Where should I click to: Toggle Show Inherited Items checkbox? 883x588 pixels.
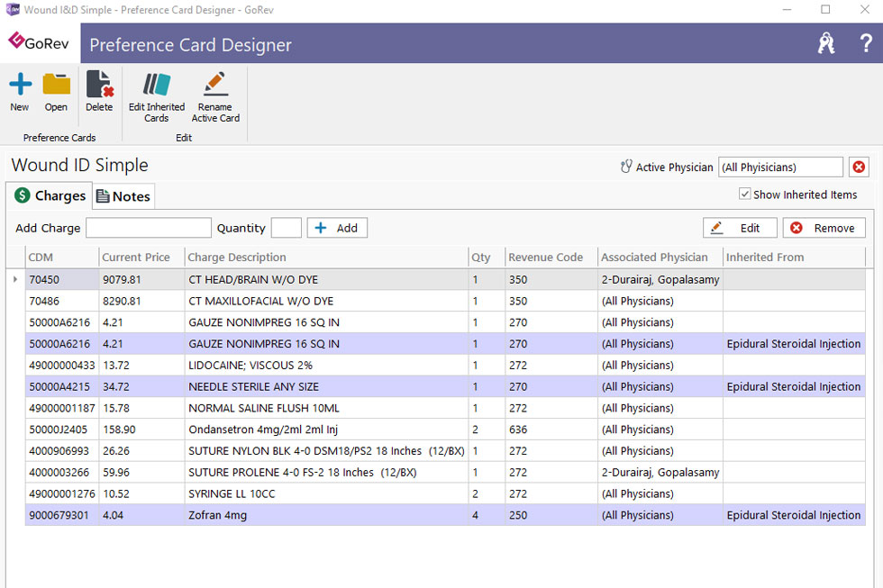[744, 194]
